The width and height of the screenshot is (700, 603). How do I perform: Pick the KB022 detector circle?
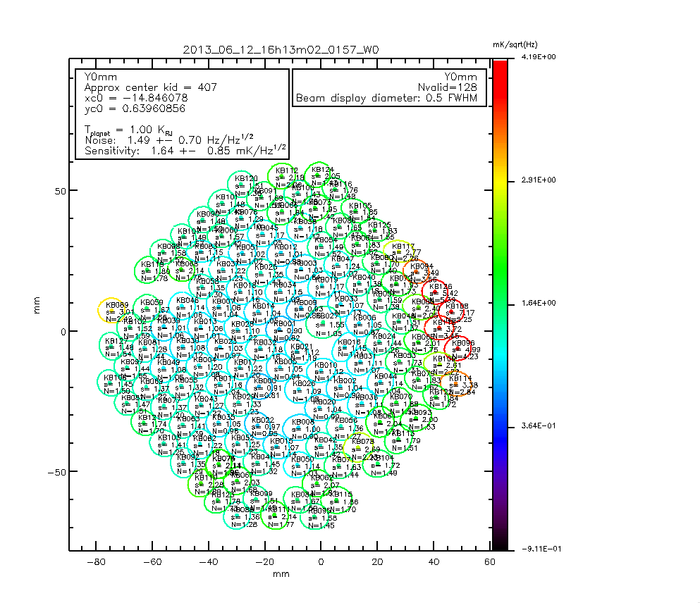(x=263, y=425)
